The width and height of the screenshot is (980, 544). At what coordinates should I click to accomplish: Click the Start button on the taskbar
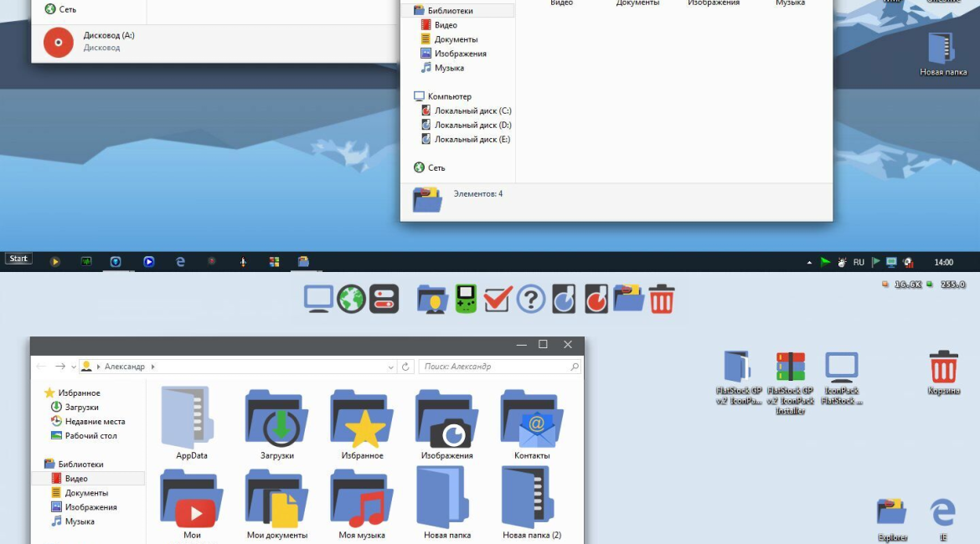point(19,259)
